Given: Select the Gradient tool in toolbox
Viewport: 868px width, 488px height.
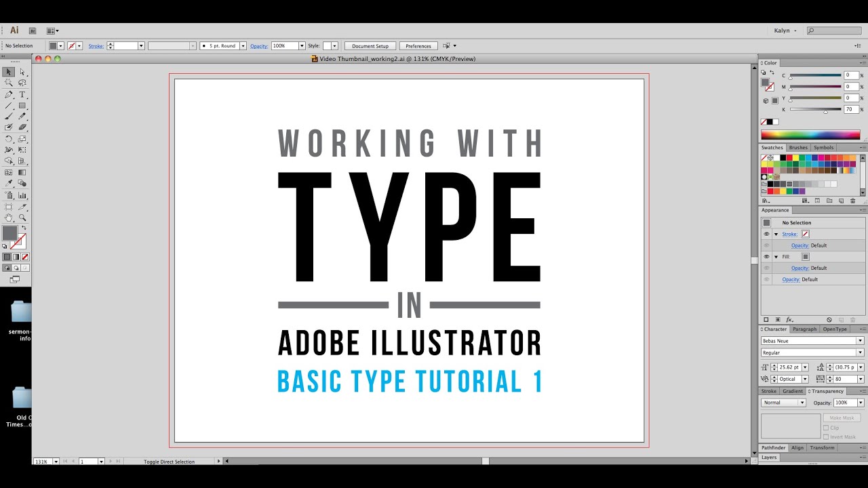Looking at the screenshot, I should tap(22, 172).
